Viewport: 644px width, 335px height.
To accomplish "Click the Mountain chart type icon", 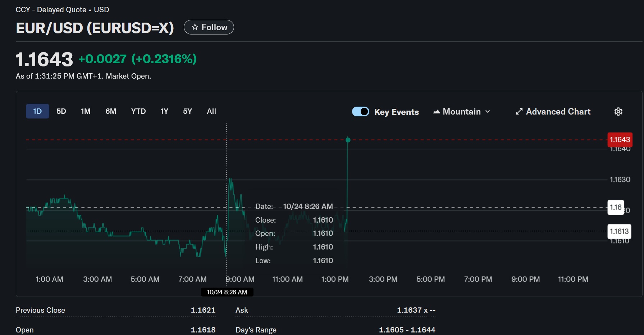I will [x=437, y=112].
